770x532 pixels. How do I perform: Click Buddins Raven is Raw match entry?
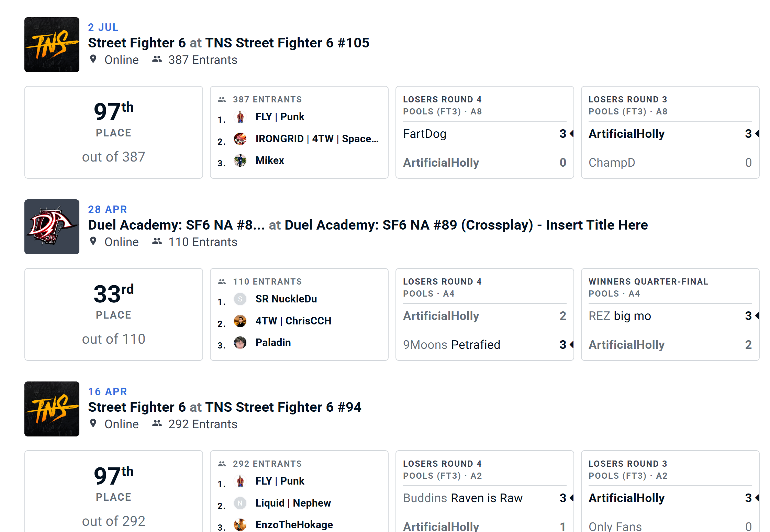tap(463, 498)
